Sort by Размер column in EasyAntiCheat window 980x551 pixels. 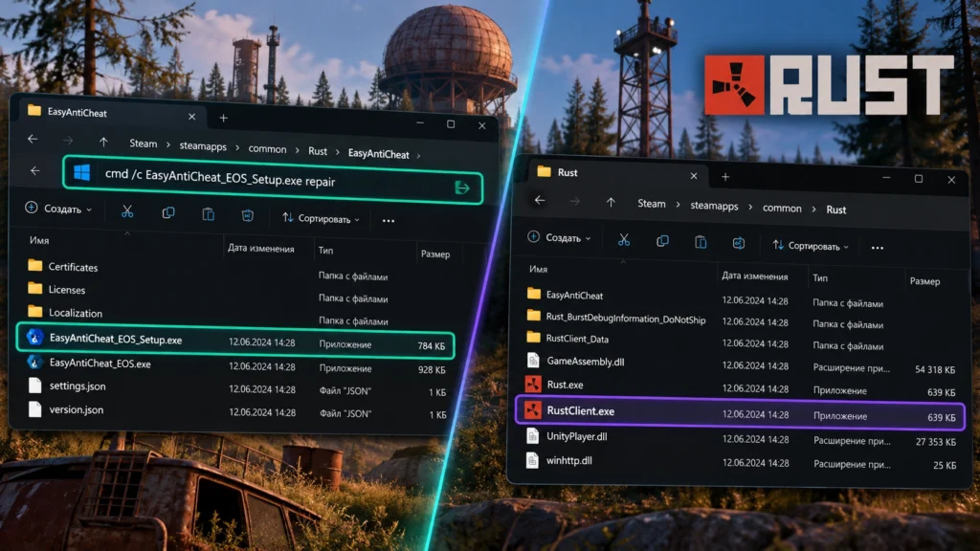(x=435, y=253)
